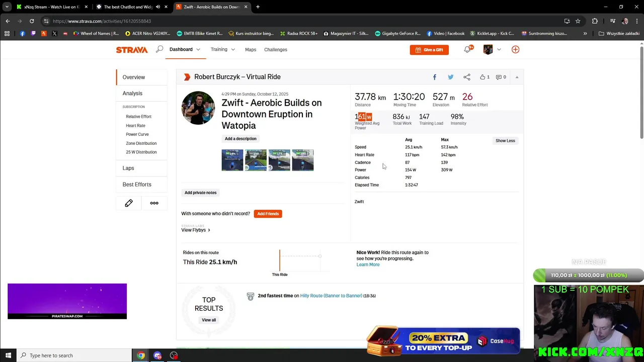Click the Chrome address bar URL
The height and width of the screenshot is (362, 644).
pos(102,21)
